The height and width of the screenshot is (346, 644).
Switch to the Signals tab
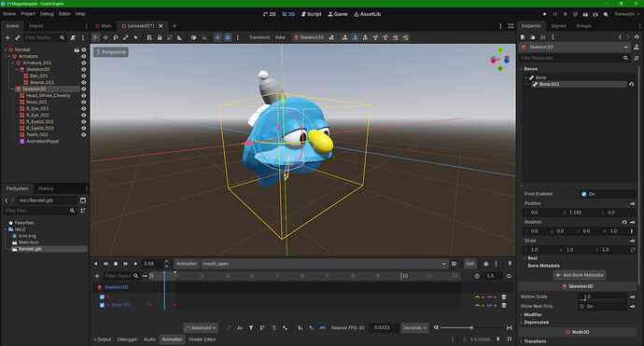558,26
